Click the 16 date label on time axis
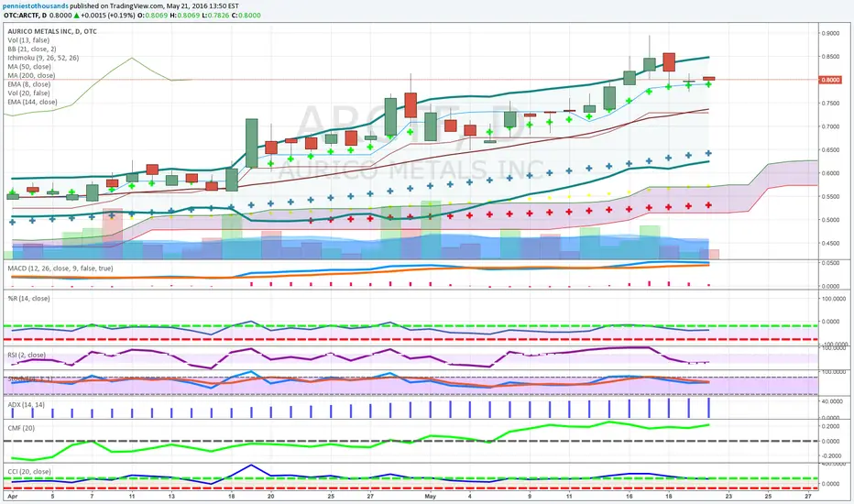The height and width of the screenshot is (504, 854). [x=630, y=497]
